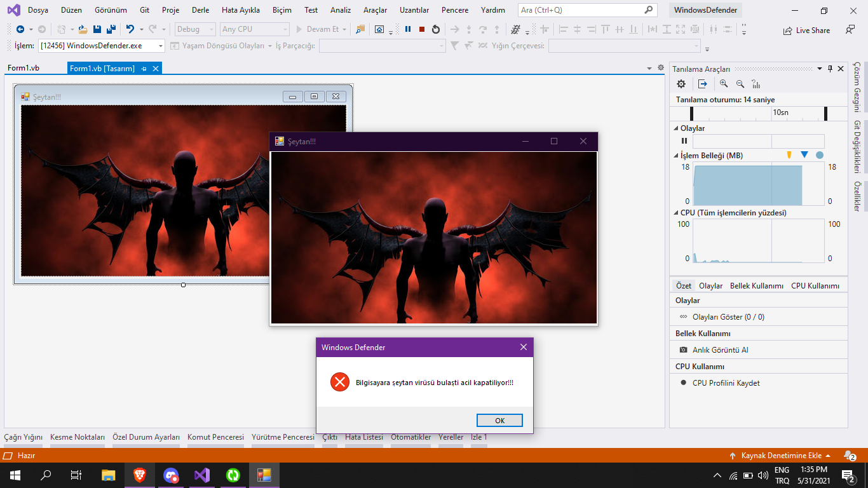
Task: Restart debugging with the circular arrow
Action: (436, 29)
